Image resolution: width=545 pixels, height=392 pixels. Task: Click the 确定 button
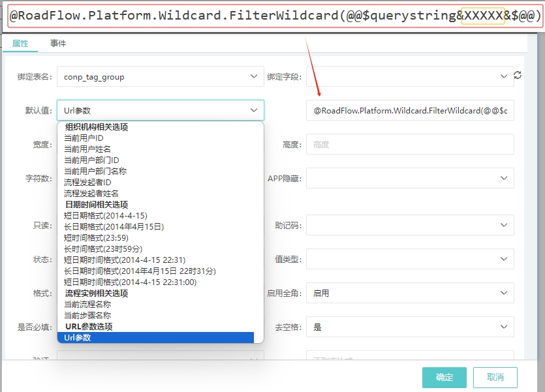point(444,378)
